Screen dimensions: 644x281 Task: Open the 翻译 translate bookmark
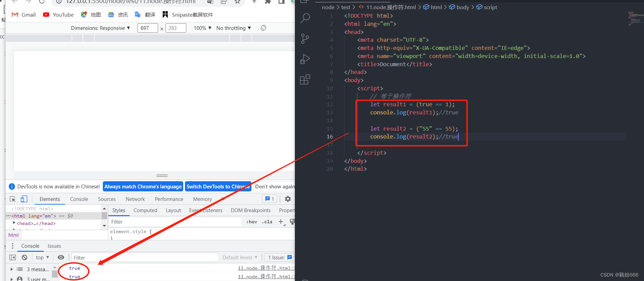point(145,15)
